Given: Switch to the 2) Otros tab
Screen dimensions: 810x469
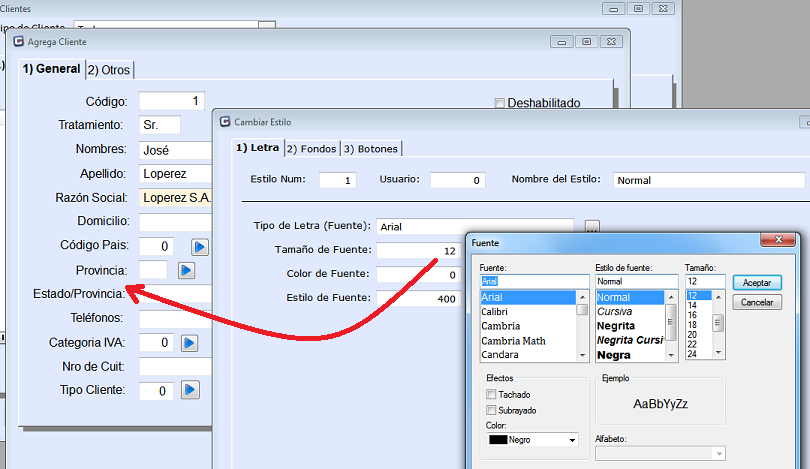Looking at the screenshot, I should (109, 70).
